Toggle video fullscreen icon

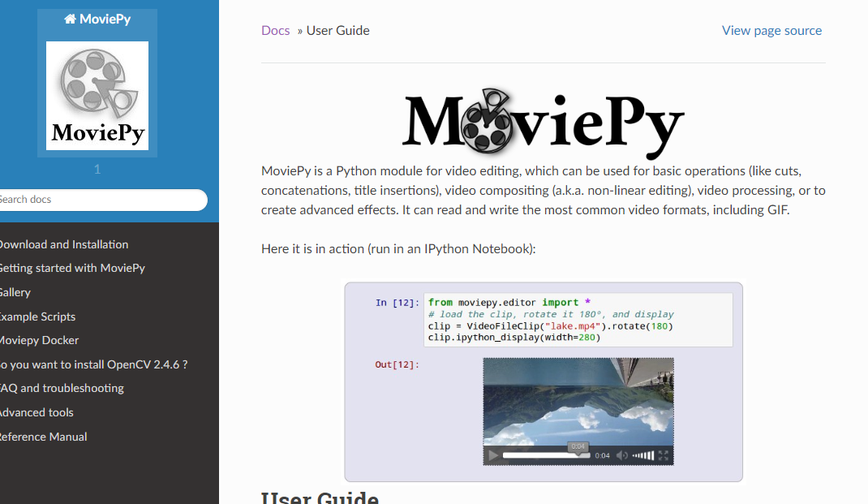(x=664, y=455)
